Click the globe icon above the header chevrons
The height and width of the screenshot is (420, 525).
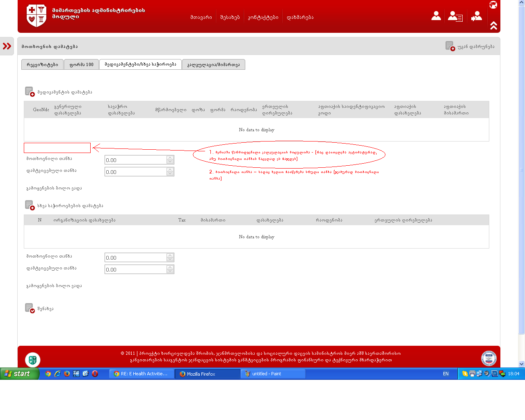(493, 5)
